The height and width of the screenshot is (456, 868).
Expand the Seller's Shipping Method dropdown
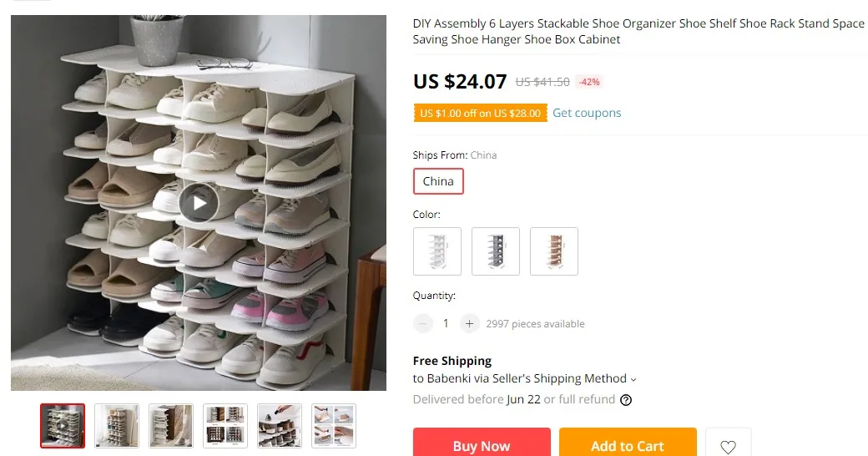tap(633, 379)
